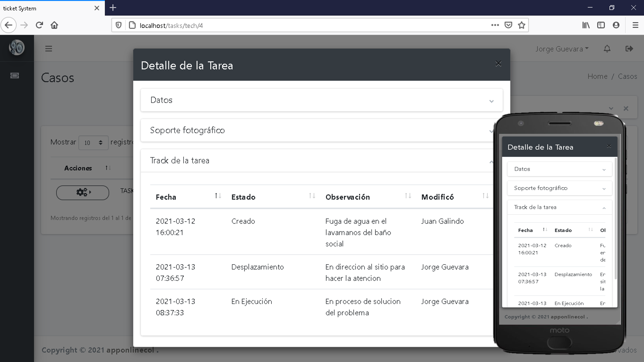Close the Detalle de la Tarea modal on phone
The image size is (644, 362).
coord(609,146)
